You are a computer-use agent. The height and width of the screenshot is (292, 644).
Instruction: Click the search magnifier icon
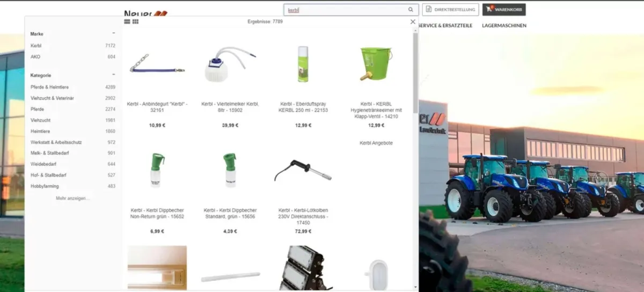(x=411, y=10)
